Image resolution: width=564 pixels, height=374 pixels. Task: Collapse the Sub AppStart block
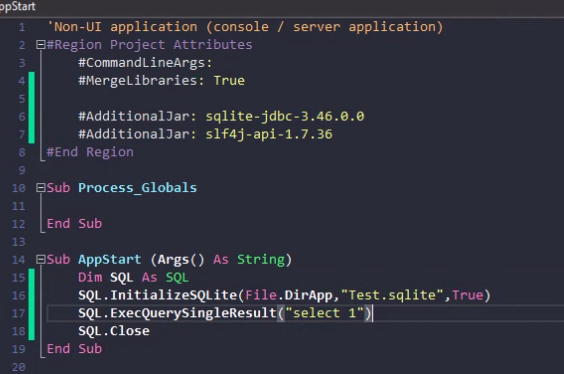(40, 259)
